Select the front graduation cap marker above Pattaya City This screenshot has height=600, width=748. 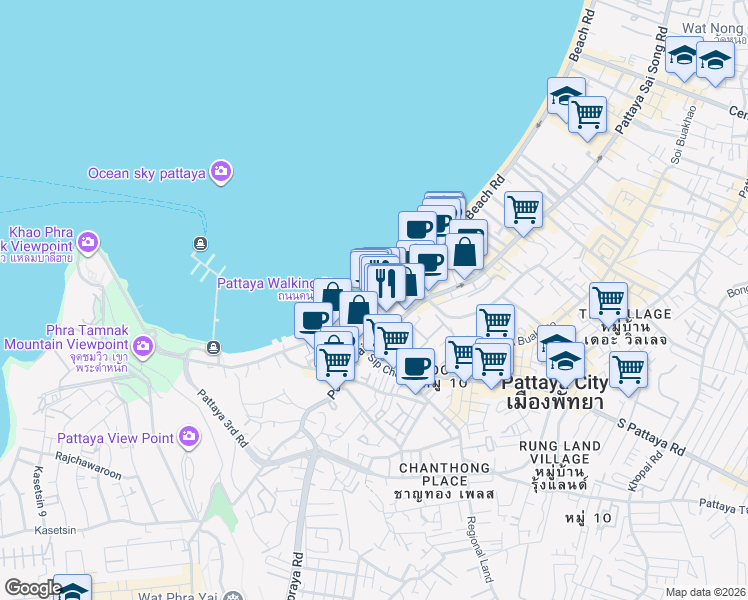[x=565, y=361]
